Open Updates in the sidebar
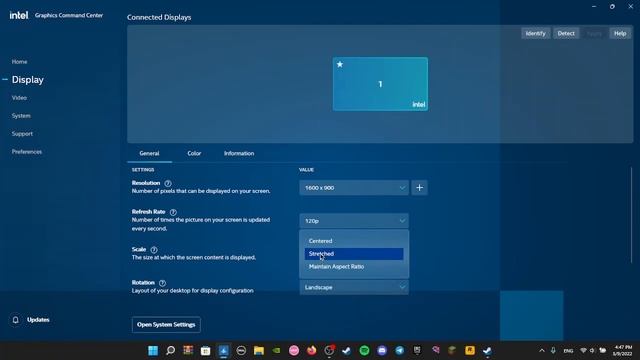The width and height of the screenshot is (640, 360). click(x=38, y=320)
